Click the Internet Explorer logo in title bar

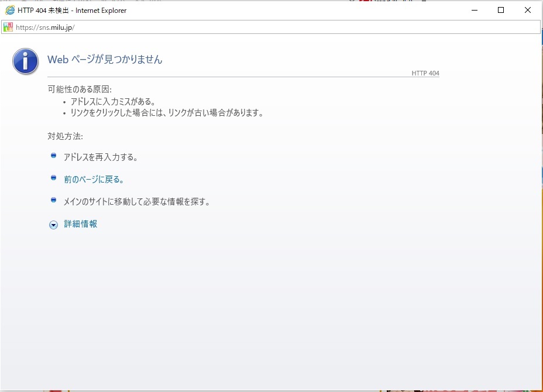click(x=10, y=10)
